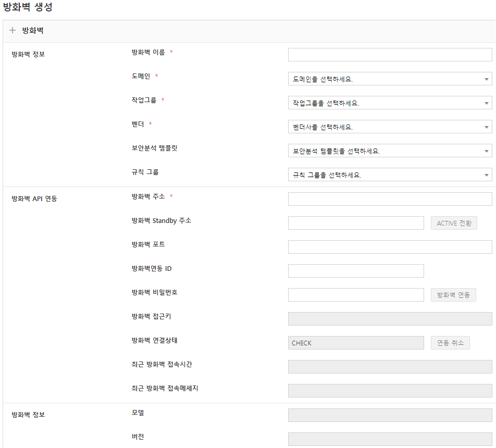The height and width of the screenshot is (448, 496).
Task: Open the 벤더사를 선택하세요 dropdown
Action: [x=390, y=127]
